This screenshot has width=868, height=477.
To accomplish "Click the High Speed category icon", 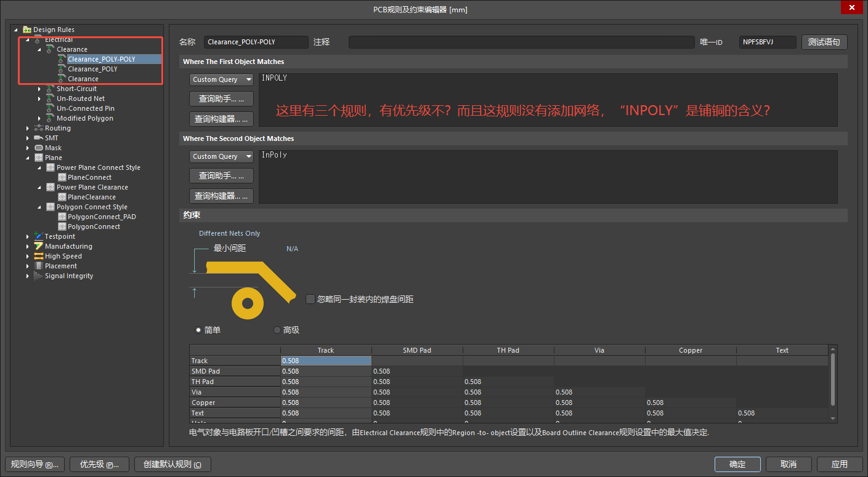I will point(39,256).
